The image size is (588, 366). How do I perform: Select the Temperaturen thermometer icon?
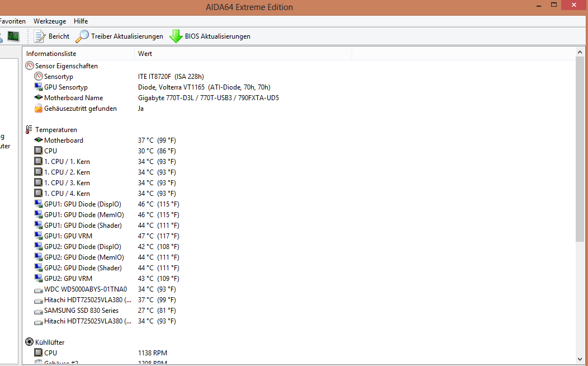click(x=29, y=129)
